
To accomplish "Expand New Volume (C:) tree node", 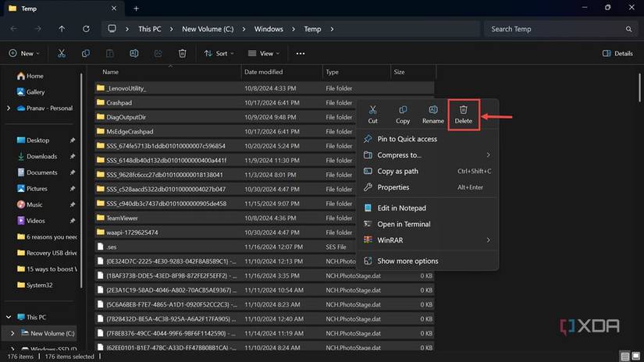I will (12, 333).
